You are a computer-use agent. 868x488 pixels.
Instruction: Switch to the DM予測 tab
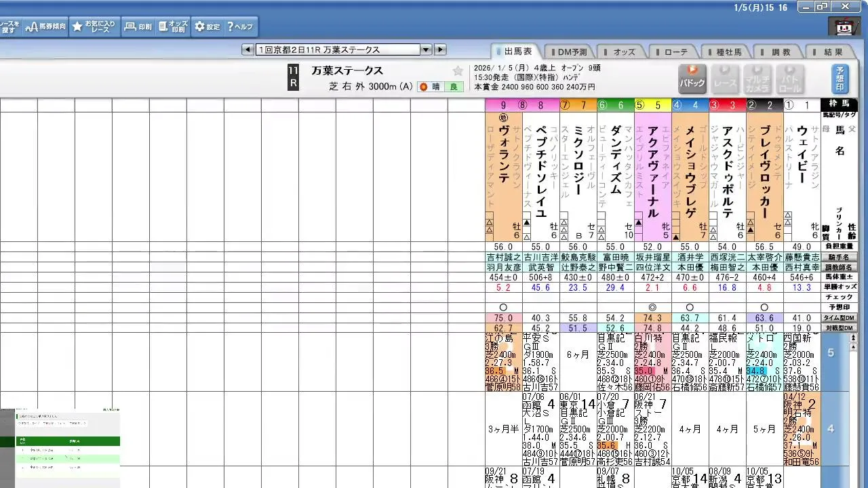tap(571, 52)
